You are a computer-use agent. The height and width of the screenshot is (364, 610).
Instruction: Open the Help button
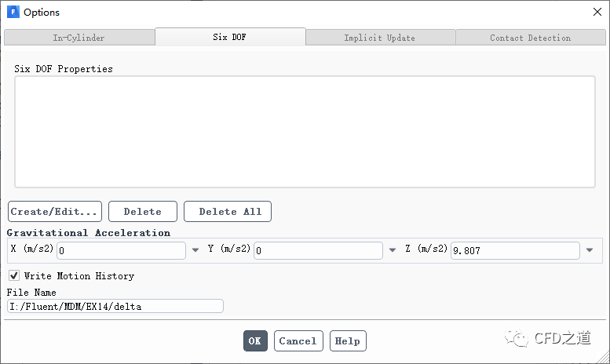pos(347,341)
